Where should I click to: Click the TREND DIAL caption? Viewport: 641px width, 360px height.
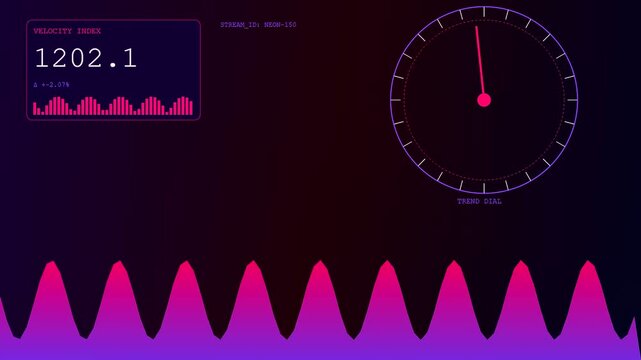coord(479,201)
